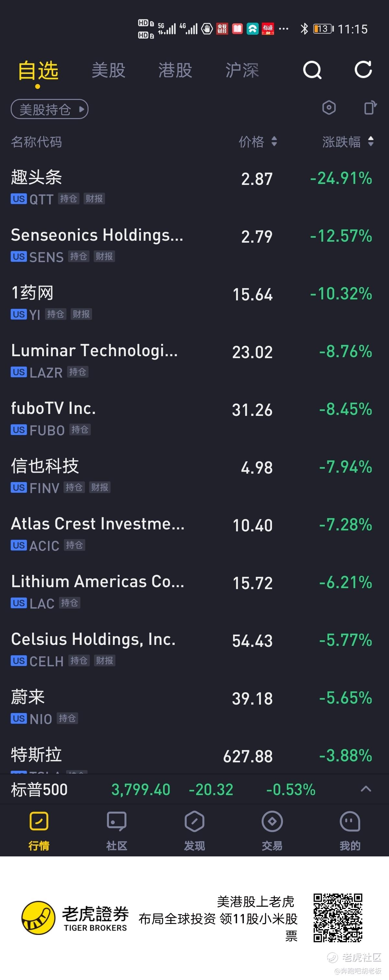
Task: Sort list by 价格 arrows
Action: (x=274, y=141)
